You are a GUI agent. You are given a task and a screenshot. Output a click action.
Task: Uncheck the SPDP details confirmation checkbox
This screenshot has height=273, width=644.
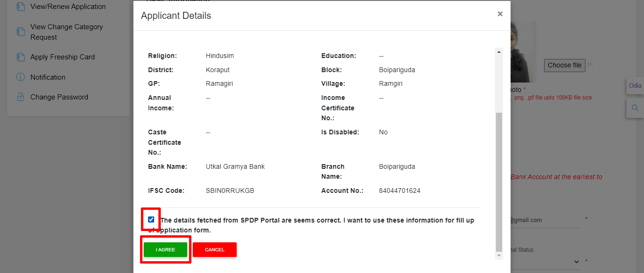tap(151, 219)
